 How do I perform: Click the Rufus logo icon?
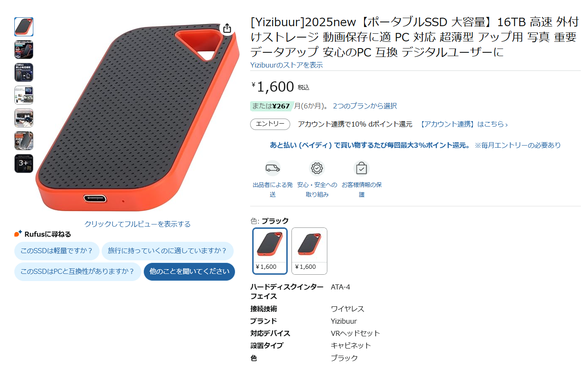(x=18, y=234)
